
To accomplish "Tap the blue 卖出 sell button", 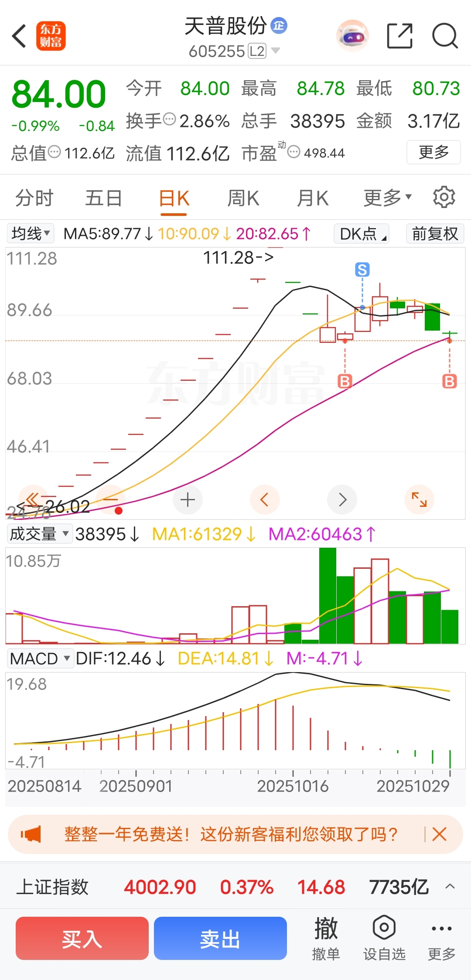I will coord(220,938).
